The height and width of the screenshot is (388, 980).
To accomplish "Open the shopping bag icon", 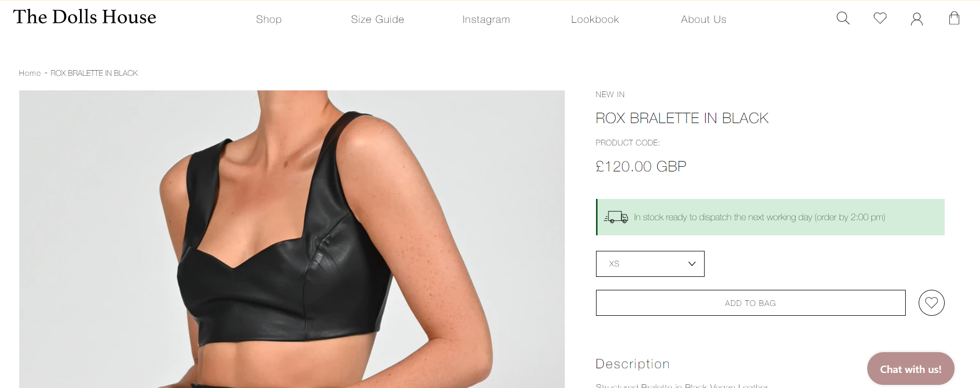I will pyautogui.click(x=954, y=18).
